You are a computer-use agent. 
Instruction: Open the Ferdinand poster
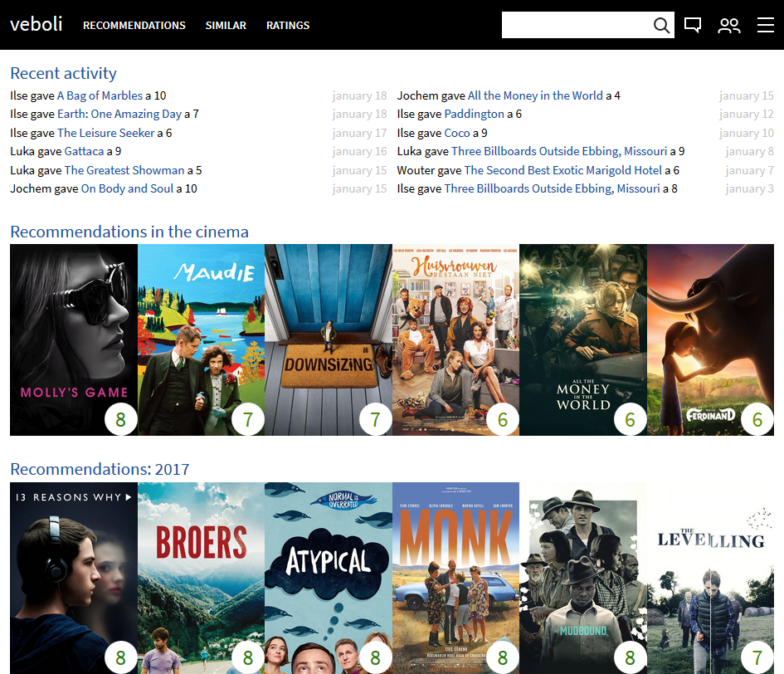pos(710,339)
